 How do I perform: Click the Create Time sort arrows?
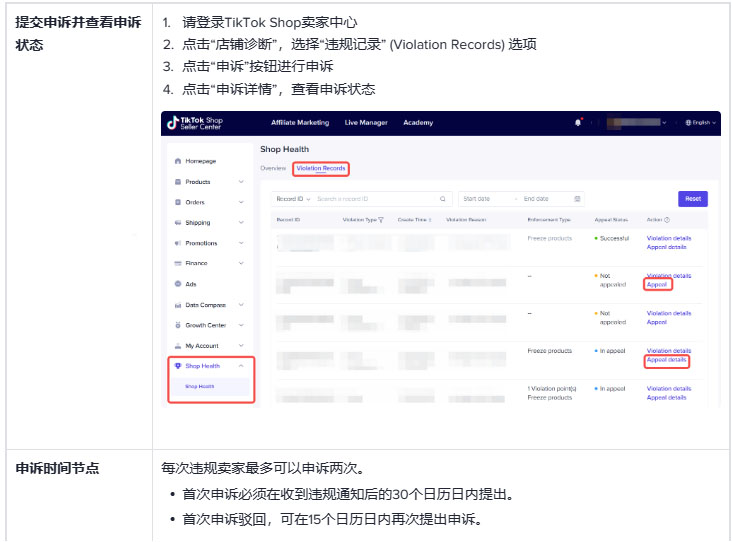(x=430, y=220)
